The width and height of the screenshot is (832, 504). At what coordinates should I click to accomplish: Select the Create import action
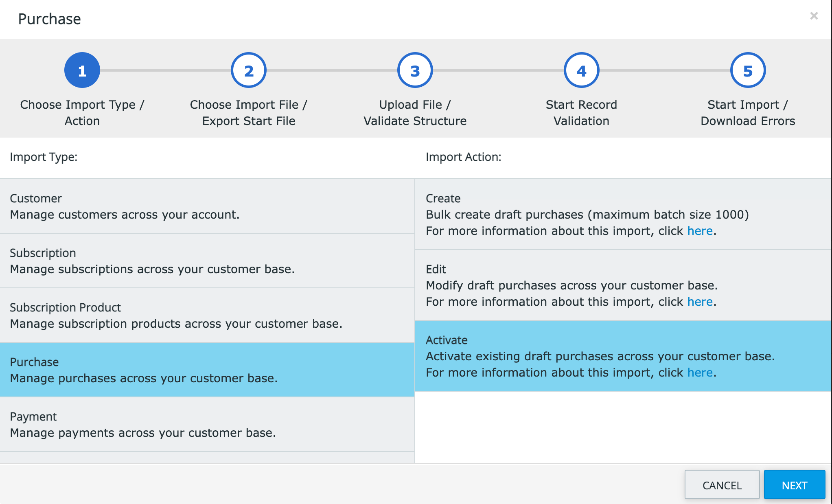click(623, 215)
